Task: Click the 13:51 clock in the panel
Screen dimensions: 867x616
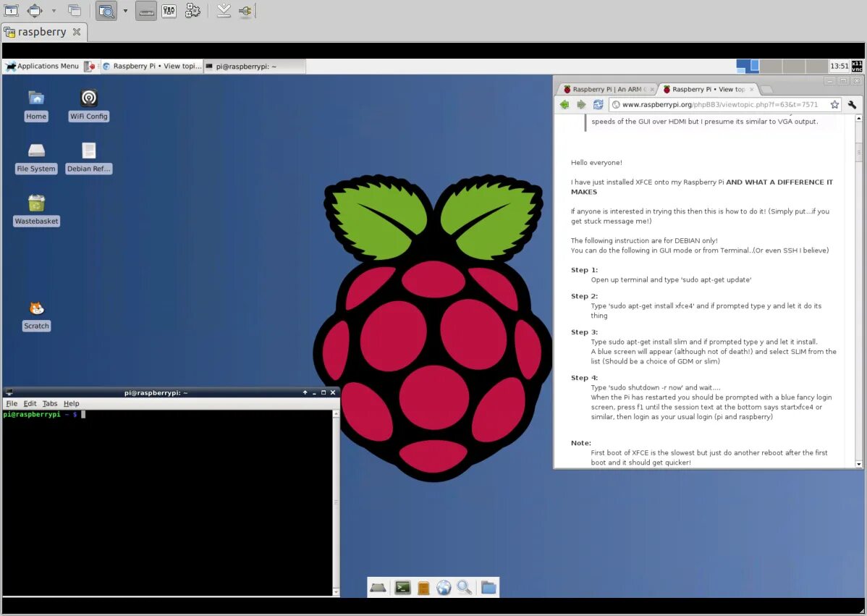Action: [x=839, y=67]
